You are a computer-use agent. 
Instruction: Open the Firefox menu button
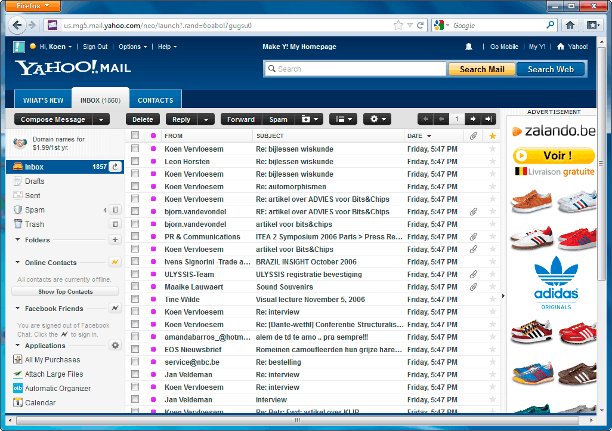[x=33, y=5]
